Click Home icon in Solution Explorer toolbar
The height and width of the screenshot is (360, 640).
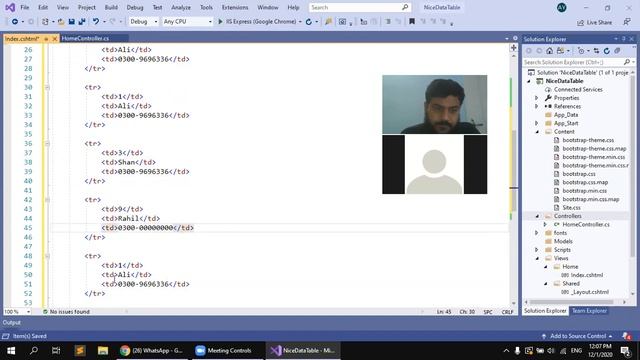point(549,51)
